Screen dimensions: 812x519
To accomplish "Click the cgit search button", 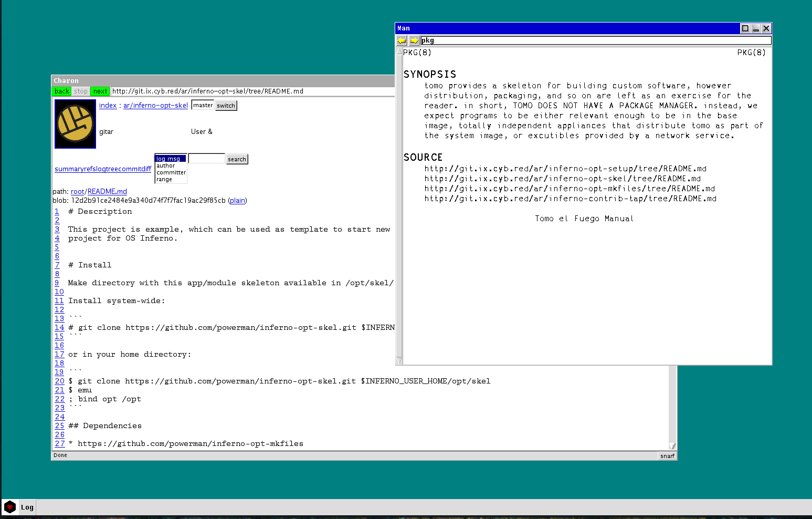I will 237,159.
